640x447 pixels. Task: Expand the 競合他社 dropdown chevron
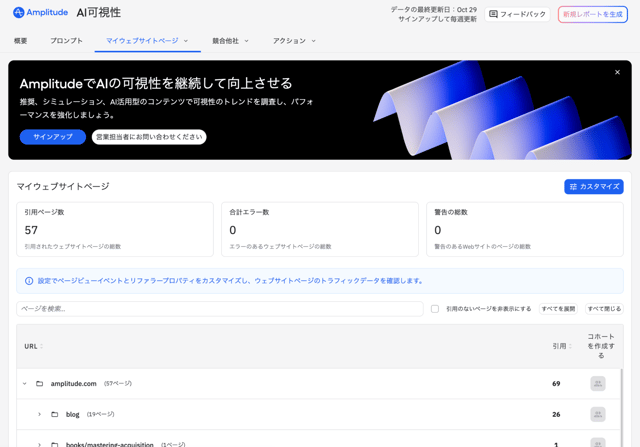pos(246,41)
